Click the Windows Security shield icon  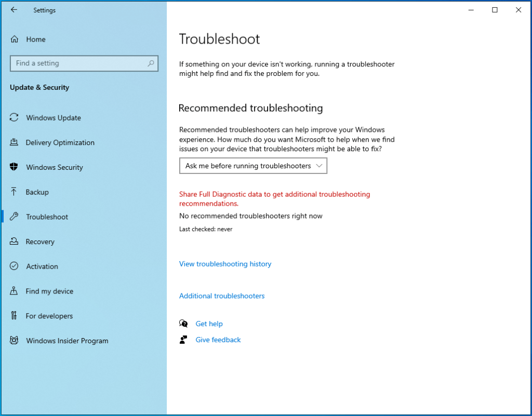pos(14,167)
